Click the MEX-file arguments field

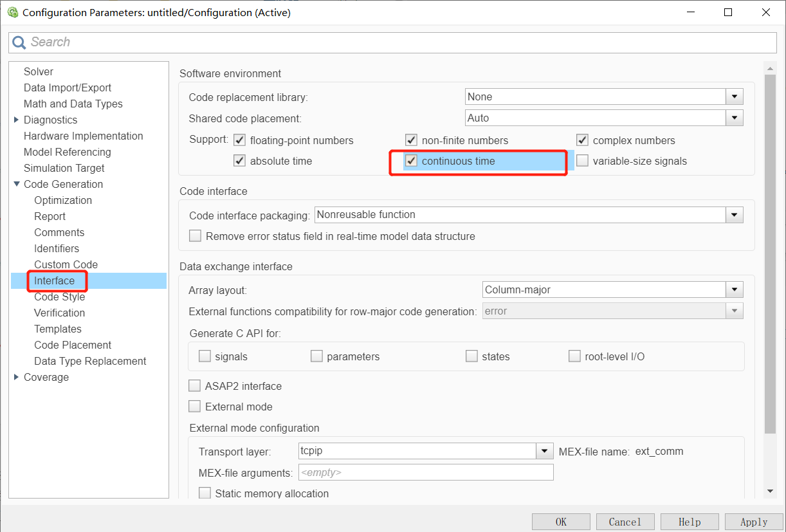[x=426, y=473]
